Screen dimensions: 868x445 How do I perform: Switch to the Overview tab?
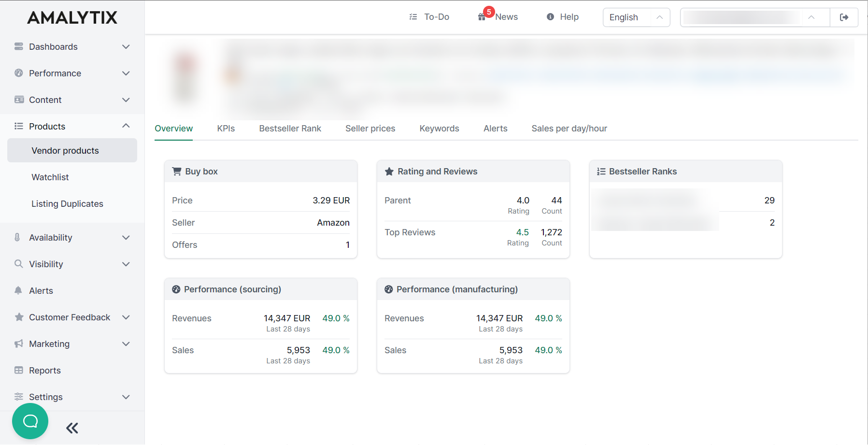point(173,129)
